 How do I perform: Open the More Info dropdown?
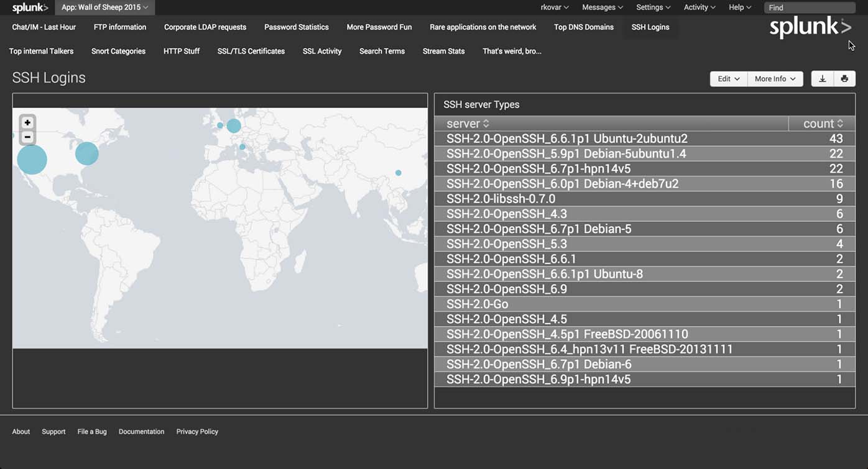click(775, 79)
